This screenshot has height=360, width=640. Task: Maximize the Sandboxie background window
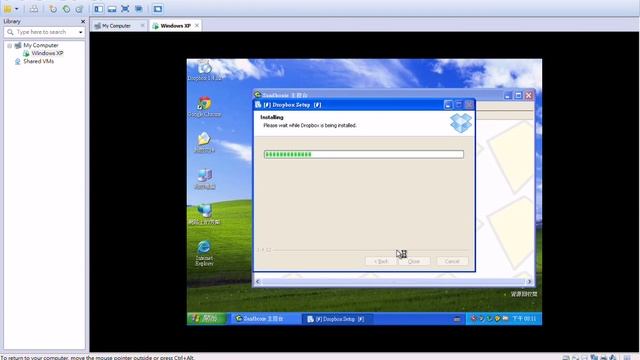tap(518, 95)
